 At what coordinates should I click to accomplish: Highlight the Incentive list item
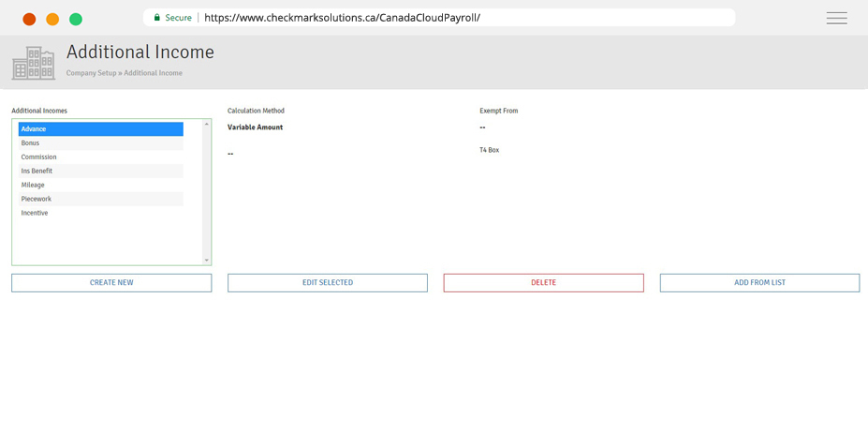(x=100, y=214)
